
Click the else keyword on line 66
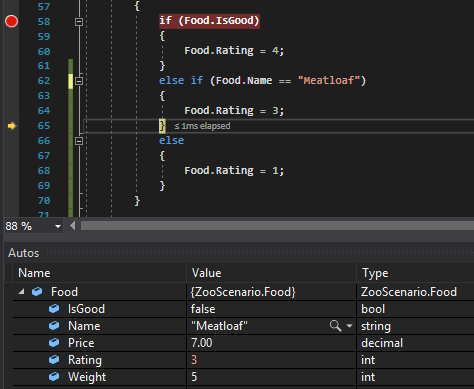[171, 141]
